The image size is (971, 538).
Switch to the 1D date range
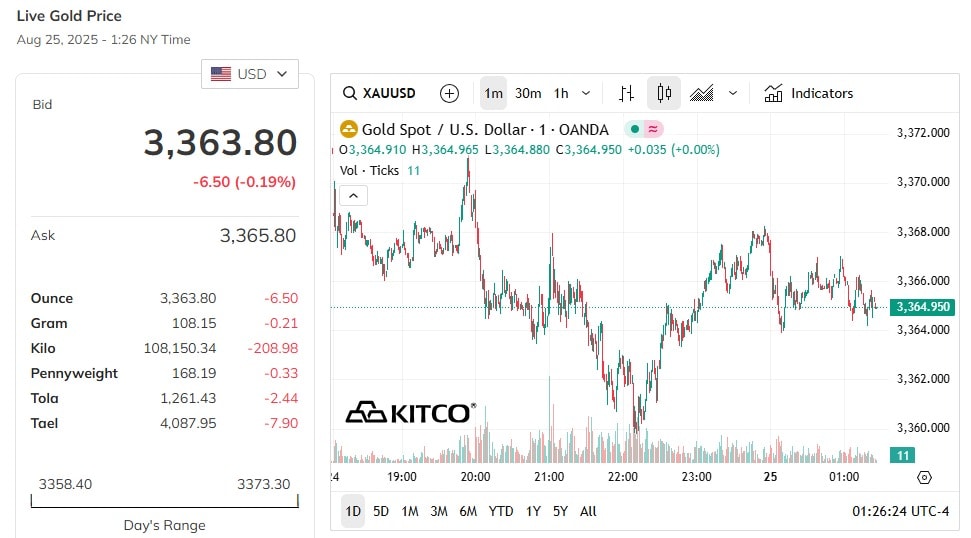[x=353, y=511]
